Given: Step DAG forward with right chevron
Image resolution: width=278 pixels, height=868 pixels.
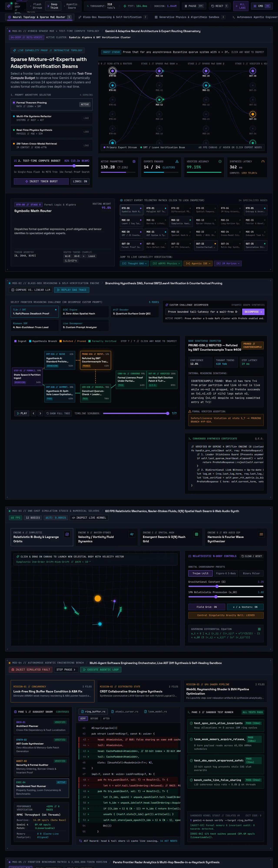Looking at the screenshot, I should pos(40,413).
